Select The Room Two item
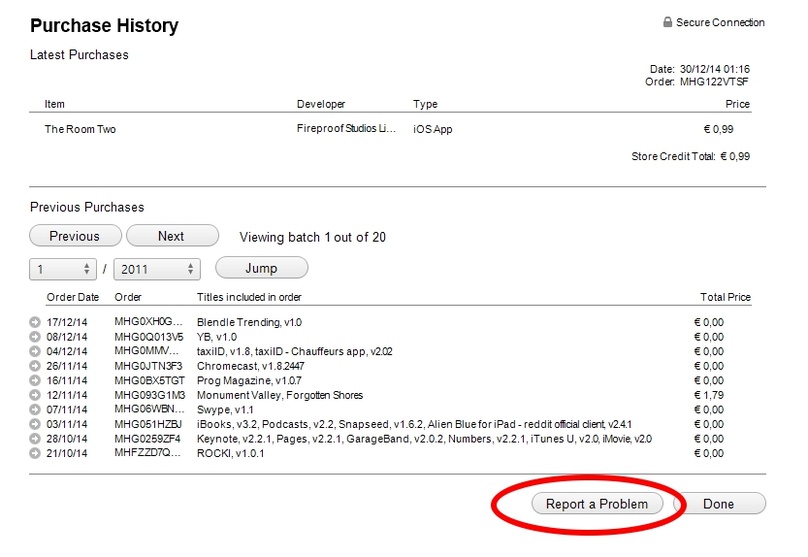This screenshot has height=557, width=808. tap(80, 129)
